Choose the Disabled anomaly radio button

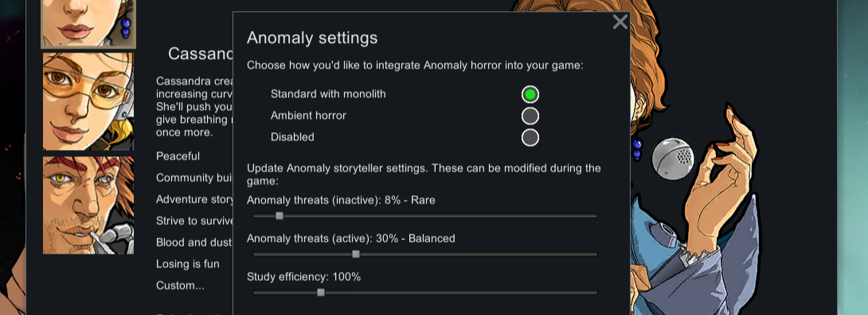[530, 137]
